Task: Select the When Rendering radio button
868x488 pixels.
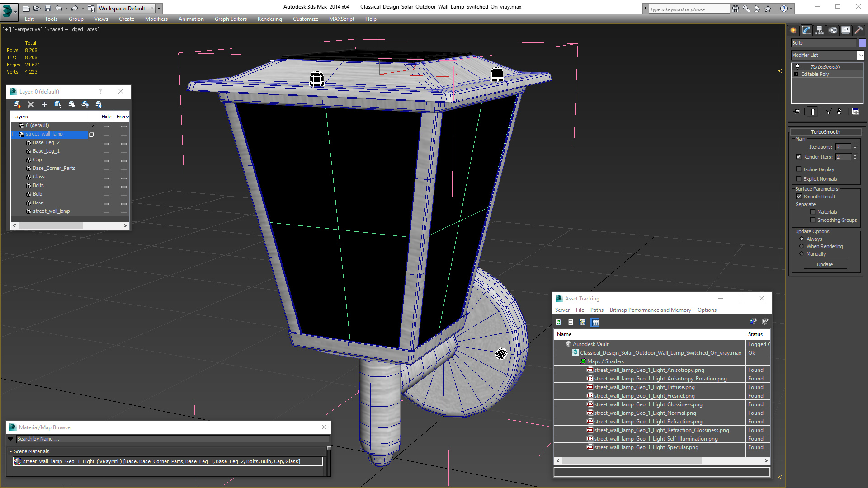Action: [802, 246]
